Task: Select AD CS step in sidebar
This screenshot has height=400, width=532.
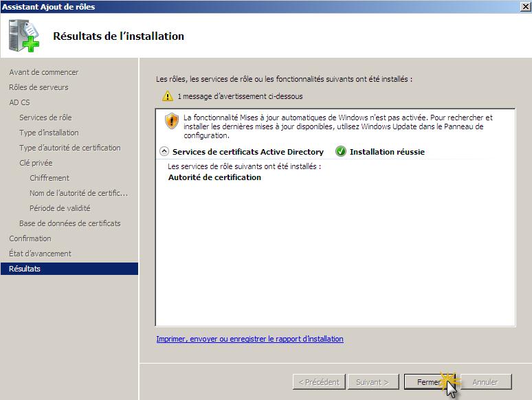Action: click(x=20, y=102)
